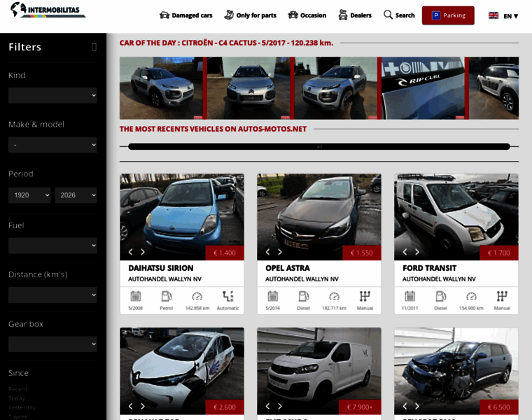Click the black ad banner bar

click(319, 146)
